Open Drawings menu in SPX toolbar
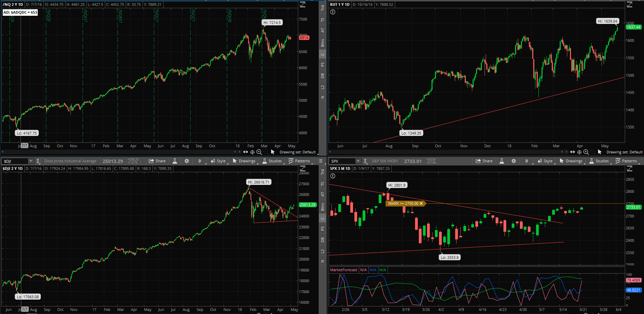644x314 pixels. tap(571, 161)
